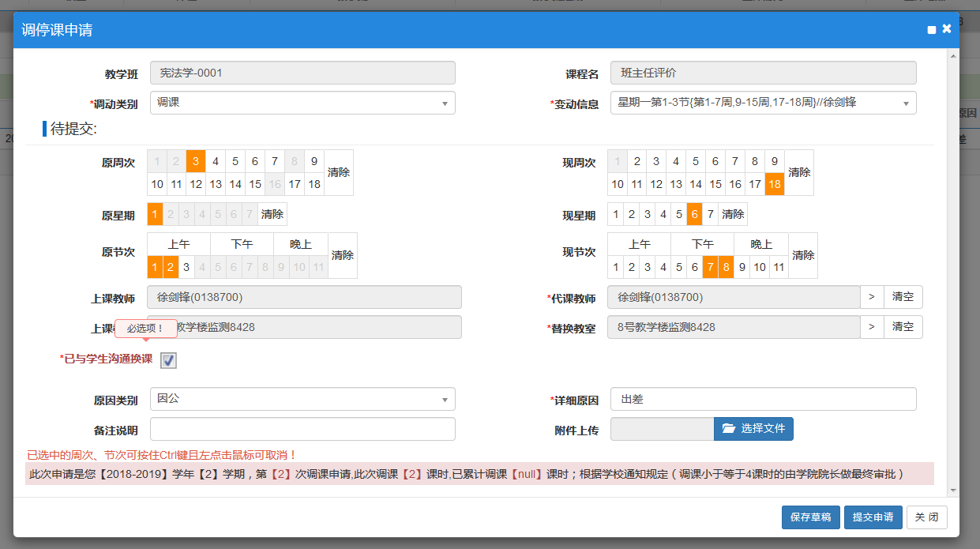Click the 提交申请 button
The image size is (980, 549).
click(873, 517)
